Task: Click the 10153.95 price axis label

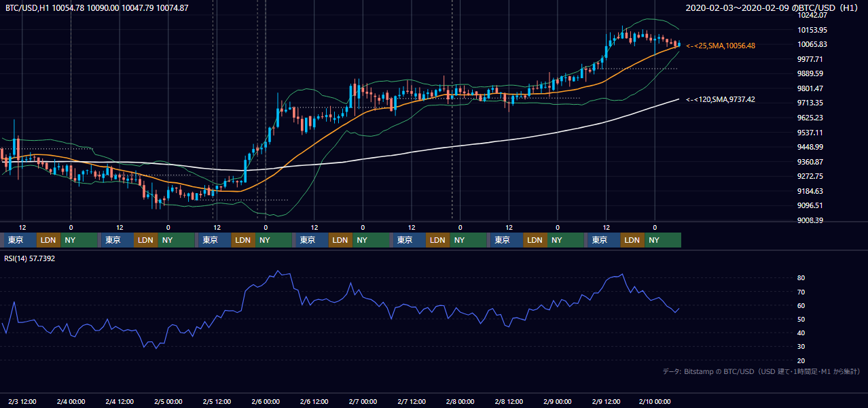Action: [x=811, y=30]
